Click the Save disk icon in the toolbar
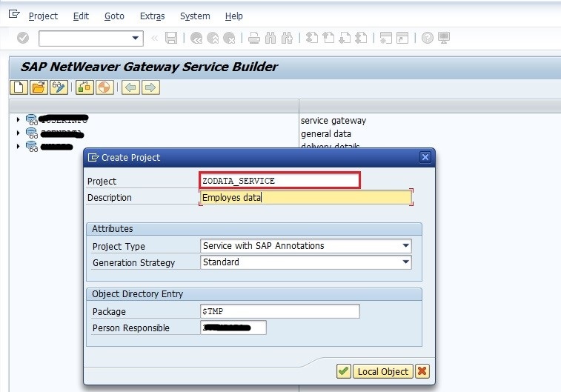Viewport: 561px width, 392px height. (x=171, y=38)
